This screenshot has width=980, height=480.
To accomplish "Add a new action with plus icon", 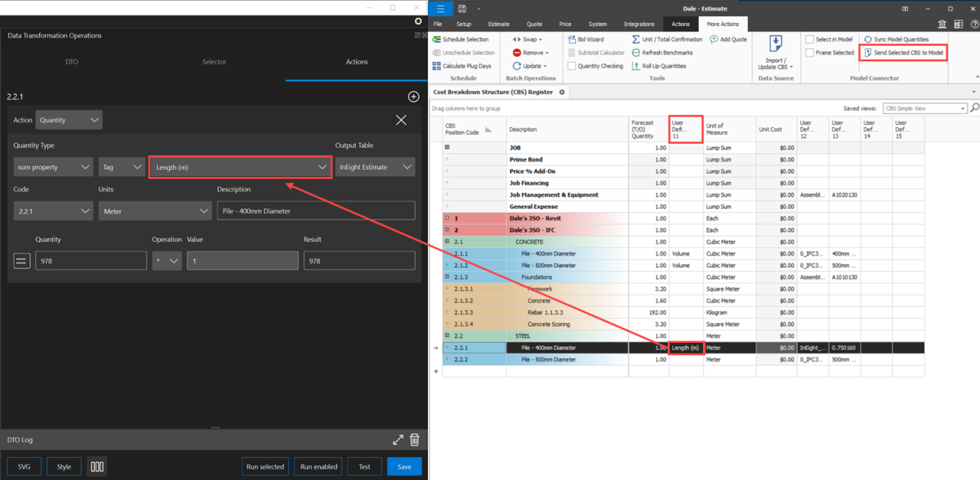I will click(x=413, y=96).
